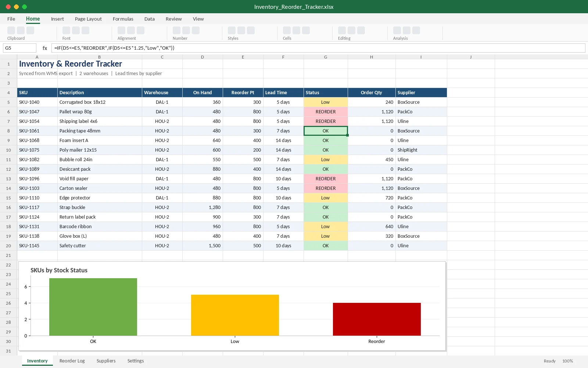Click the Safety cutter description cell
This screenshot has height=368, width=588.
tap(100, 246)
